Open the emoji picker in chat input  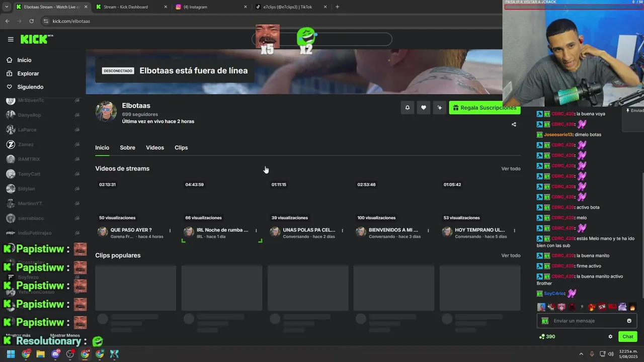pyautogui.click(x=629, y=321)
